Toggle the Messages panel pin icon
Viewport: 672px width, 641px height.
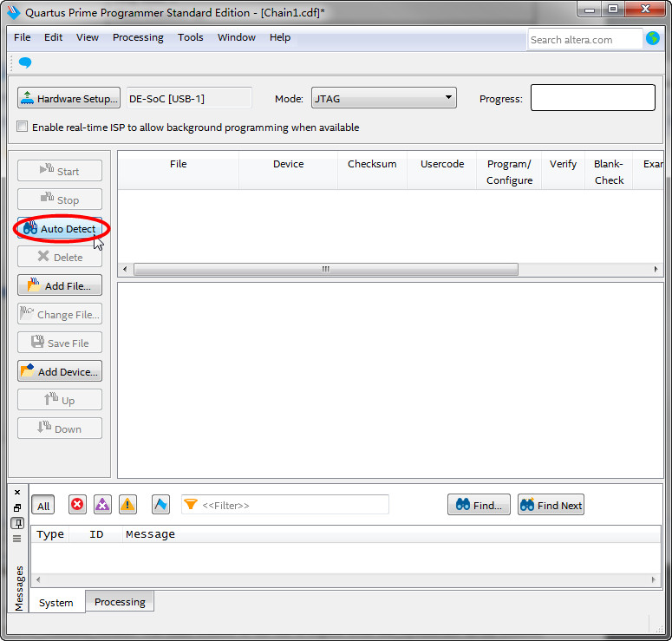[17, 523]
